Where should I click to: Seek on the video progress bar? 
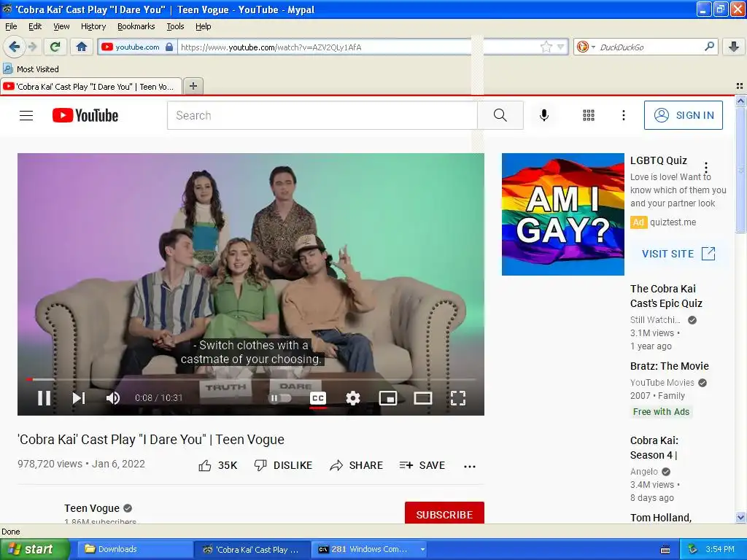(251, 379)
